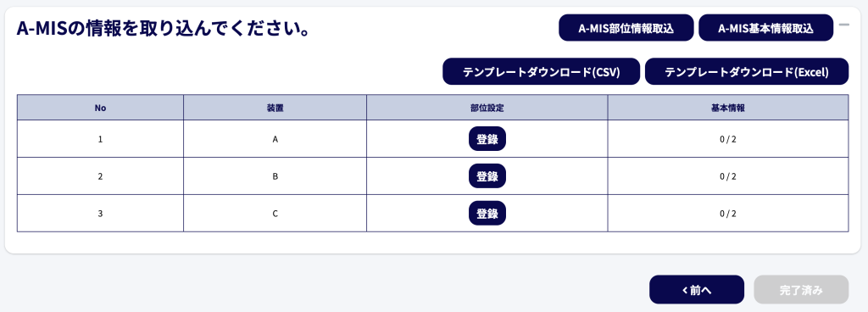Click the 0/2 value for device C

tap(727, 213)
